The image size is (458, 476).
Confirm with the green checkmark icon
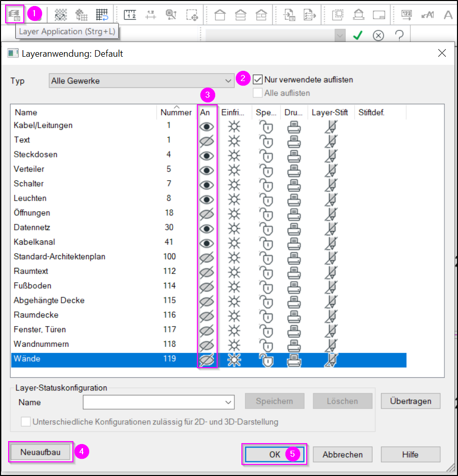click(x=358, y=35)
